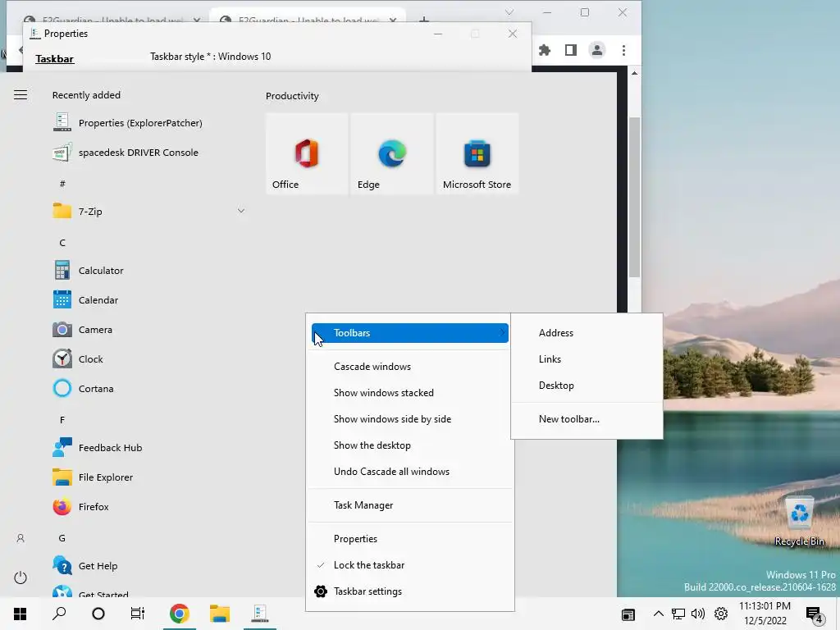Open Task View on taskbar

(138, 614)
